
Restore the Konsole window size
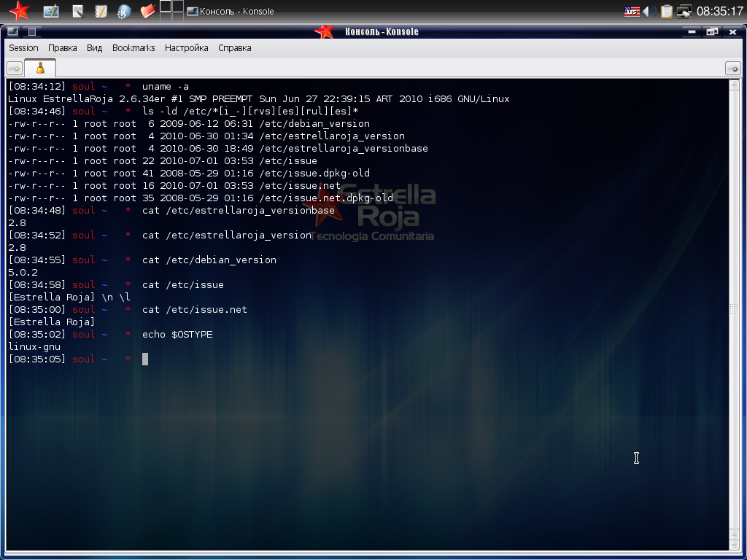pos(712,31)
